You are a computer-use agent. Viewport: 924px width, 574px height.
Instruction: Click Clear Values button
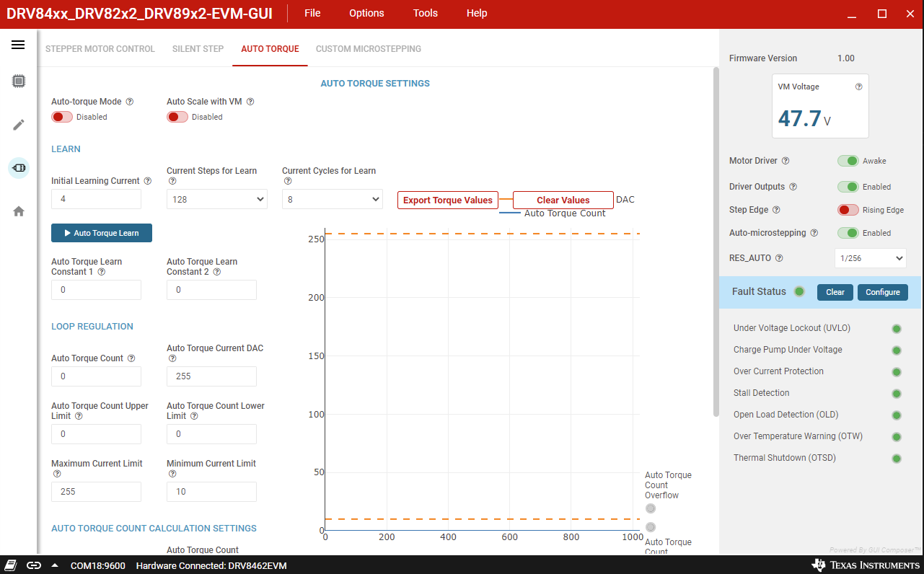(563, 200)
